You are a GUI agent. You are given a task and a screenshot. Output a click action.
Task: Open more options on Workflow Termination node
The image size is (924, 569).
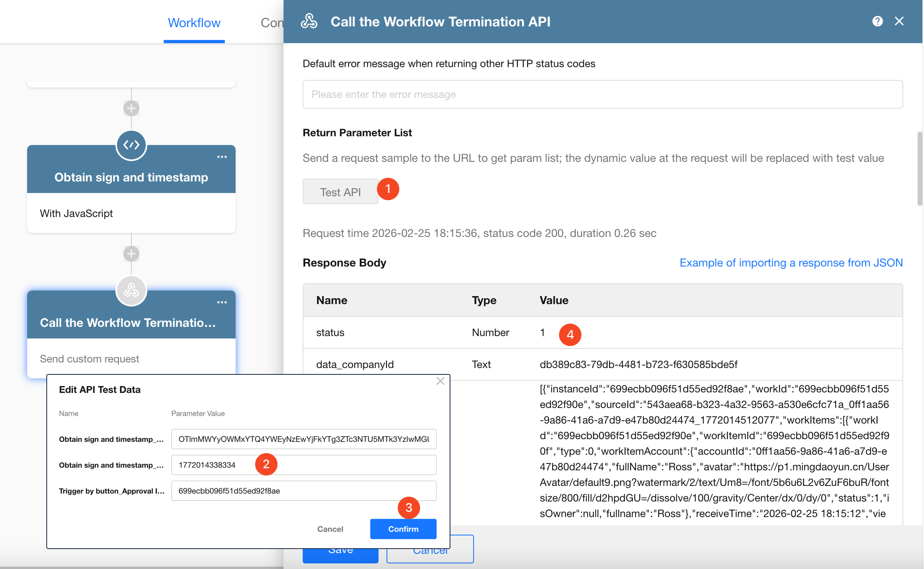(222, 302)
